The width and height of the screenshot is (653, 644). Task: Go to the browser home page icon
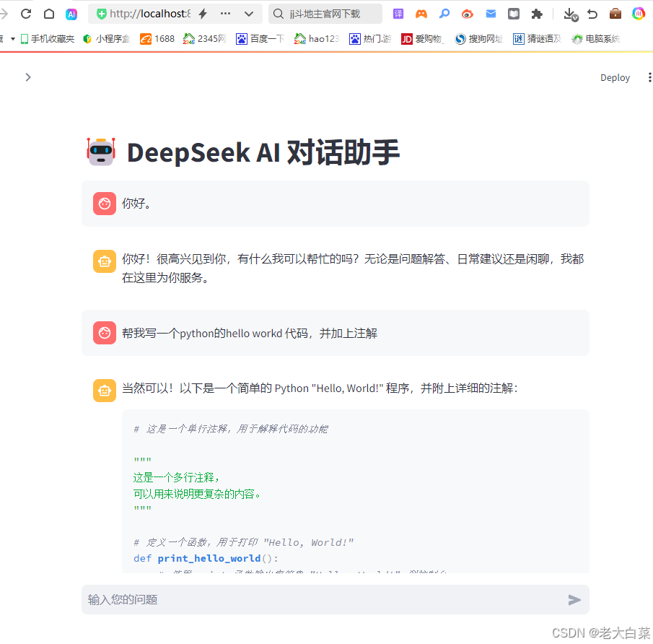49,14
